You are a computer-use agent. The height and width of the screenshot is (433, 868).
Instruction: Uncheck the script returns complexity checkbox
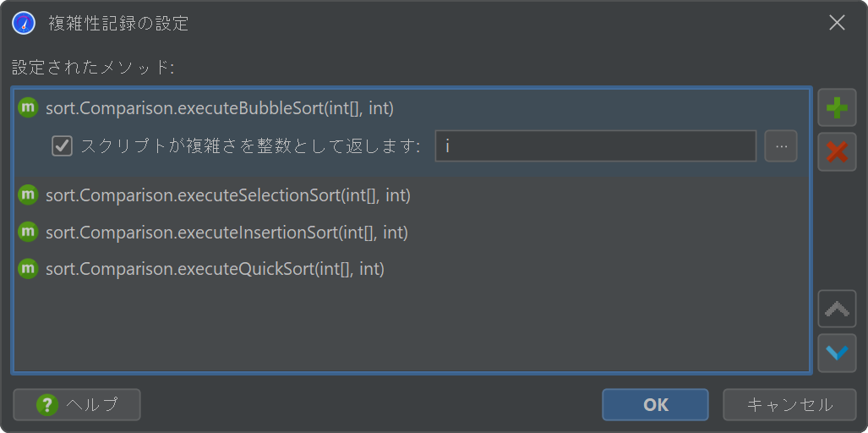(x=62, y=146)
